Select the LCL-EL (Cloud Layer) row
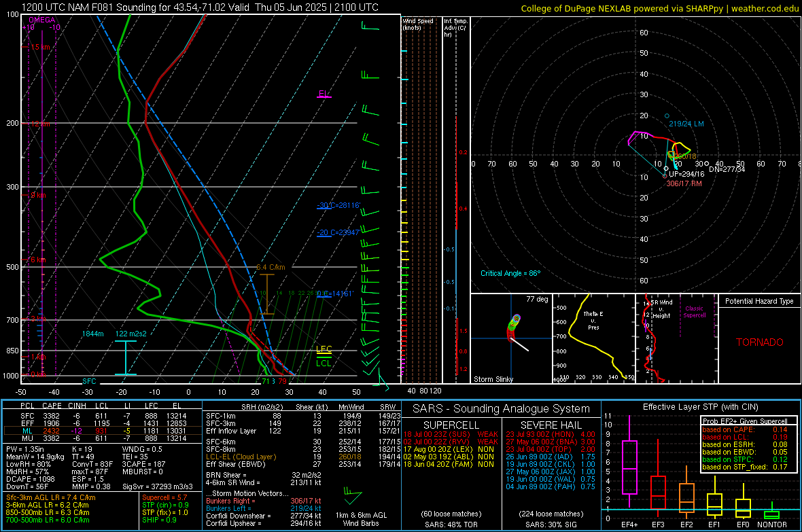 pyautogui.click(x=303, y=457)
